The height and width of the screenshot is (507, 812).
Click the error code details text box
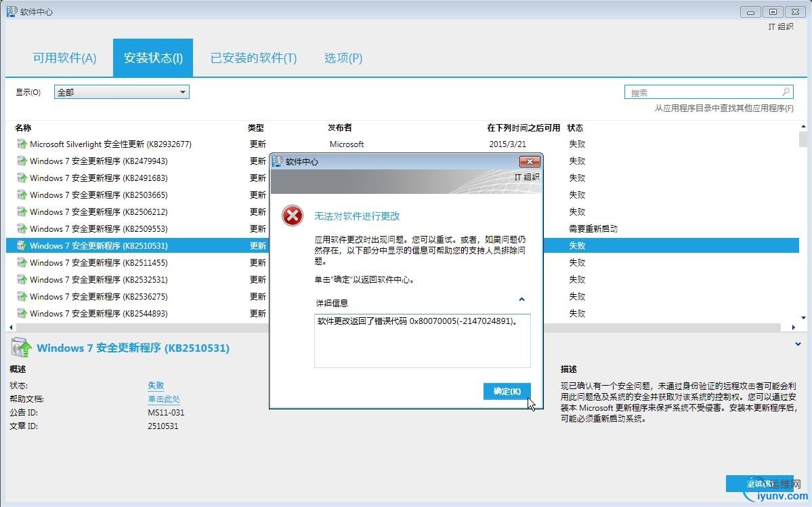(x=423, y=340)
